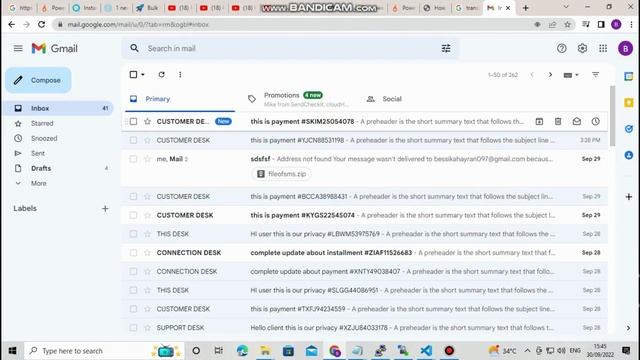Open the Gmail main menu hamburger

tap(18, 48)
